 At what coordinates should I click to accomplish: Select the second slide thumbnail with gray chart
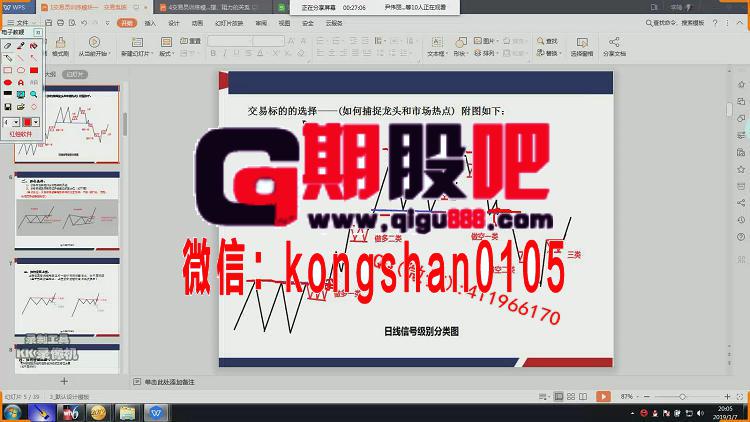[67, 211]
